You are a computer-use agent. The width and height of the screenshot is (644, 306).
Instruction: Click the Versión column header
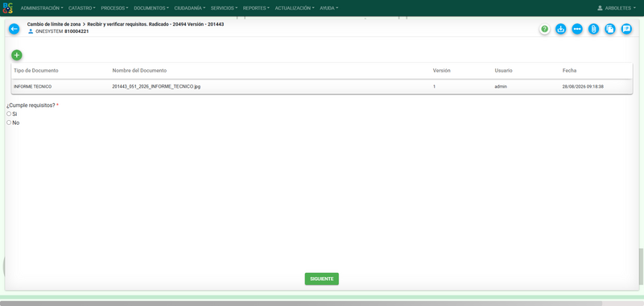(x=441, y=71)
